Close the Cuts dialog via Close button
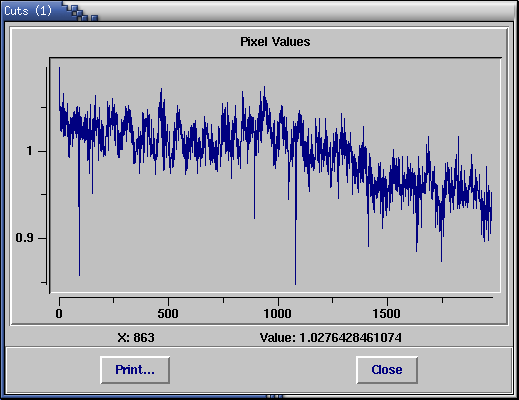Image resolution: width=519 pixels, height=400 pixels. [x=387, y=370]
